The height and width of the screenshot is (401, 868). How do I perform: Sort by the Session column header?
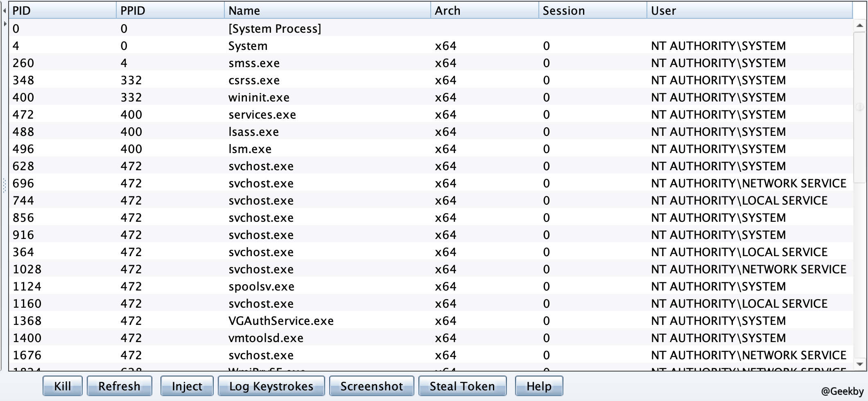(x=592, y=11)
